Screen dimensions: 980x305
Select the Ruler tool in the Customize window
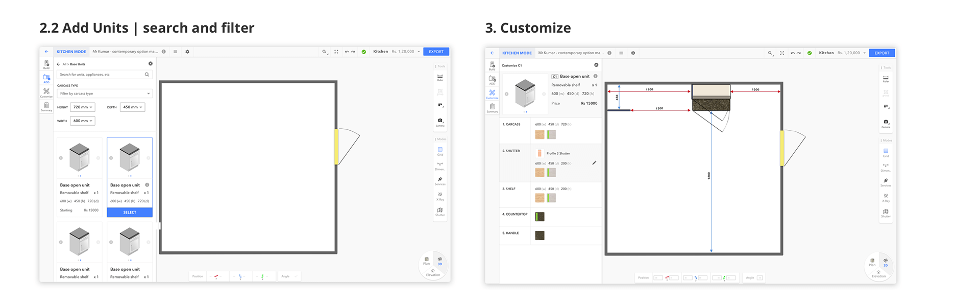click(x=886, y=79)
